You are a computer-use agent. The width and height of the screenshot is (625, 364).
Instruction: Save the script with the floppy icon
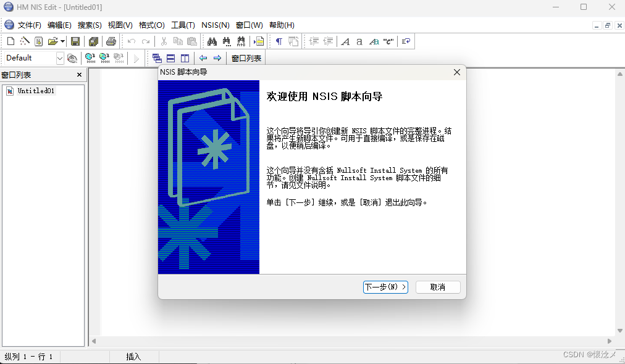75,41
